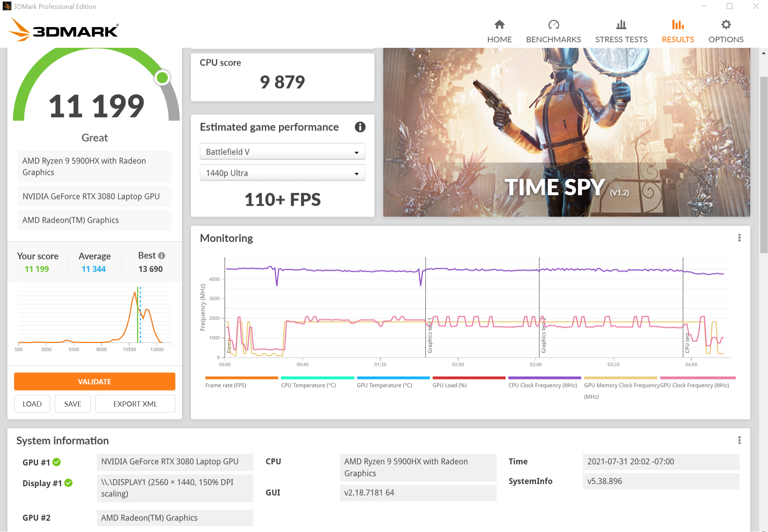Click the Display #1 value field
768x532 pixels.
tap(175, 488)
